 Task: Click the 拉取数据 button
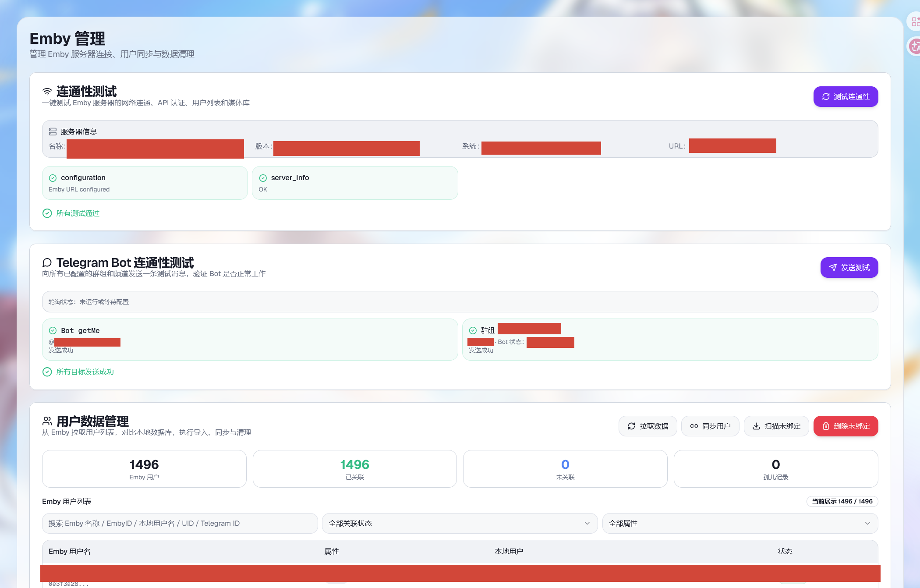[x=648, y=426]
